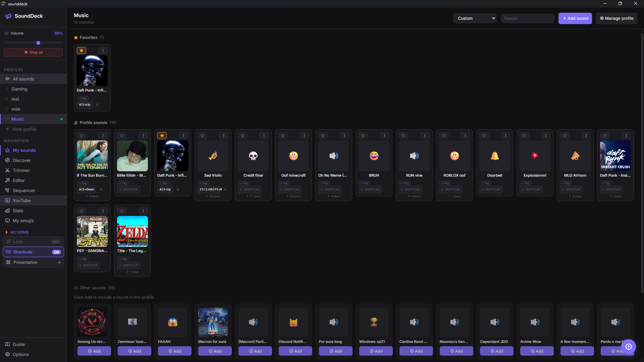The image size is (644, 362).
Task: Open Presentation mode arrow entry
Action: pyautogui.click(x=33, y=262)
